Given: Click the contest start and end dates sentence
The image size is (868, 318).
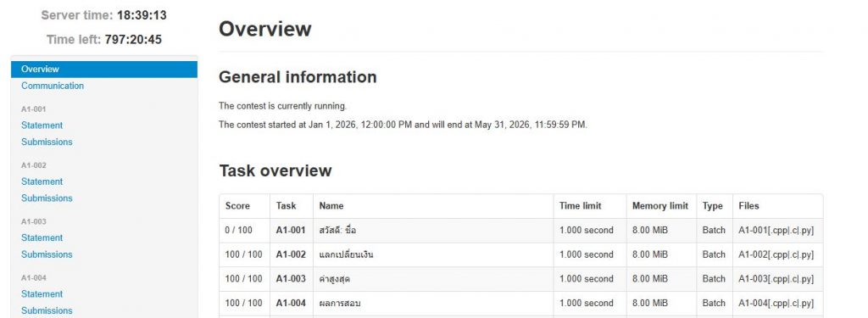Looking at the screenshot, I should pyautogui.click(x=403, y=125).
